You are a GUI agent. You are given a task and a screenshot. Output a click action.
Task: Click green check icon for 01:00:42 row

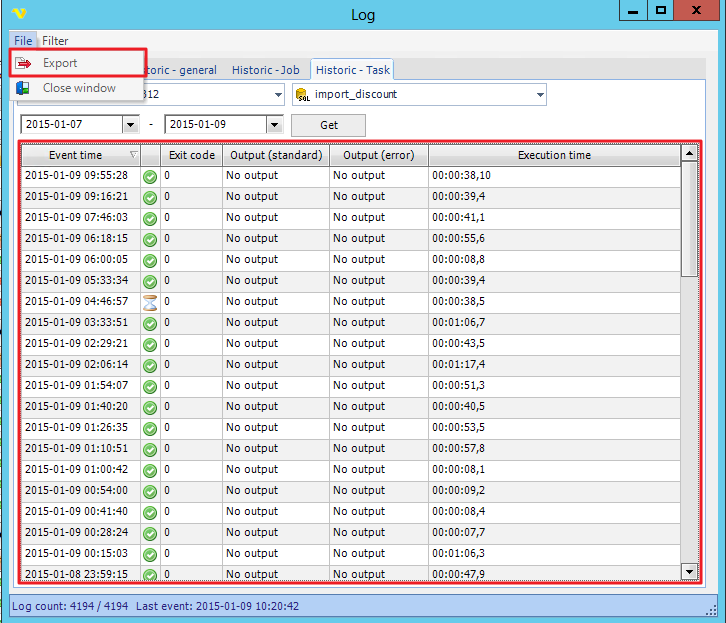[150, 470]
